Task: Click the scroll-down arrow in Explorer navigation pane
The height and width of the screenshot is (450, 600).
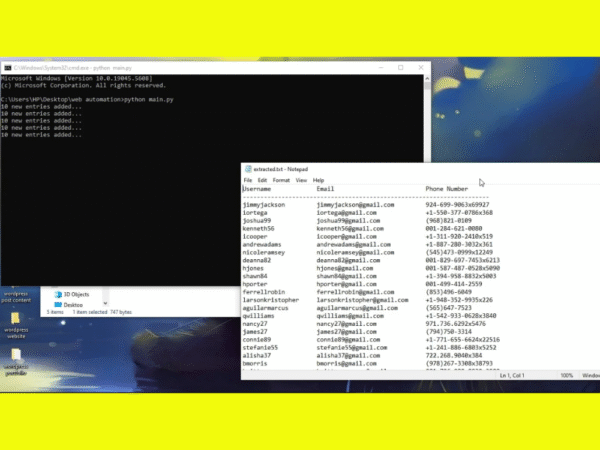Action: tap(105, 303)
